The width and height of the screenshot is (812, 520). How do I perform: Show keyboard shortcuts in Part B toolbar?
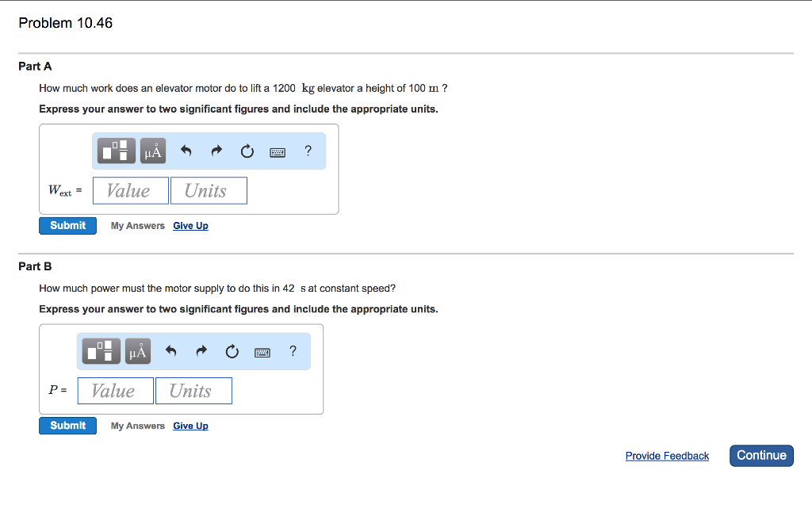(x=262, y=352)
